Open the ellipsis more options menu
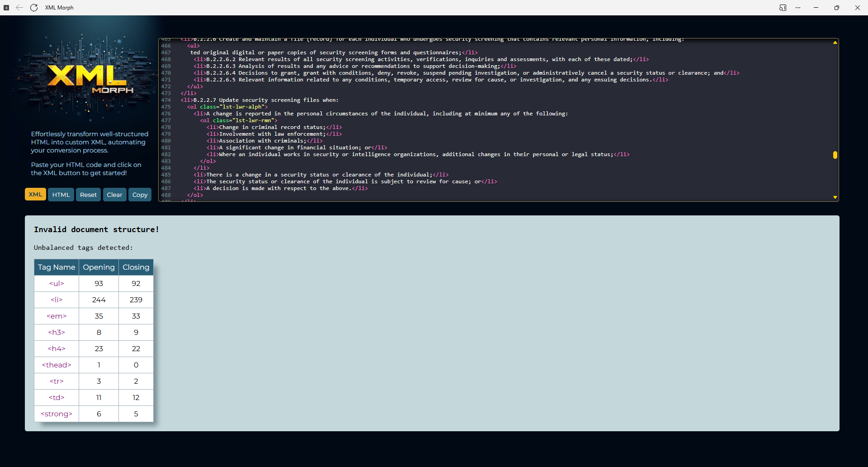 [798, 8]
